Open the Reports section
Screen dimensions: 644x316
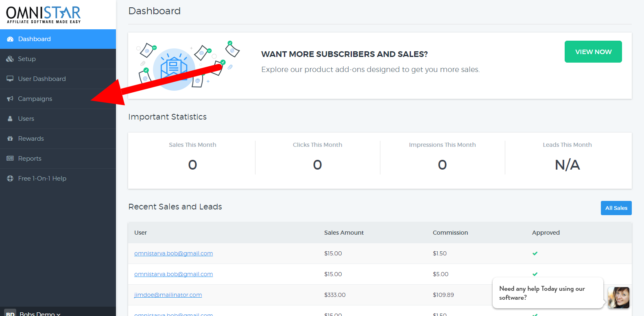[x=58, y=159]
